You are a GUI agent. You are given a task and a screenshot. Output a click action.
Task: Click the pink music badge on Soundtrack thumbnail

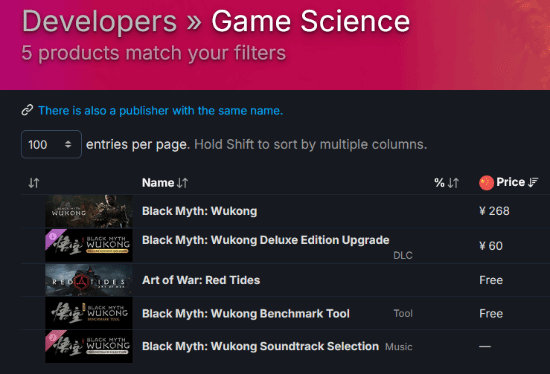coord(53,338)
